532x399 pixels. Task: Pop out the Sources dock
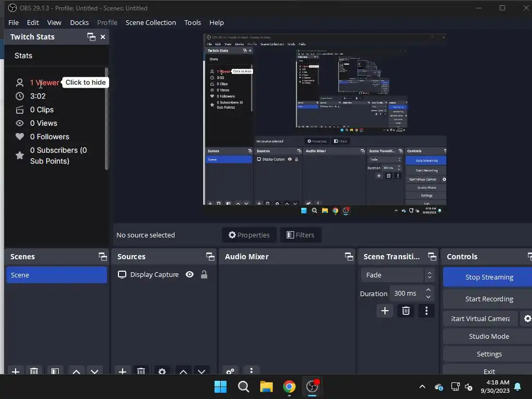point(210,257)
